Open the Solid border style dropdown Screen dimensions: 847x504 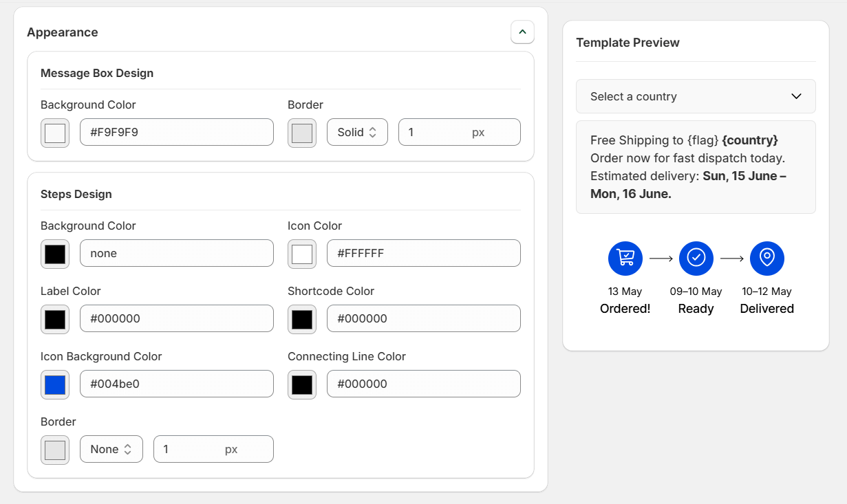(357, 132)
